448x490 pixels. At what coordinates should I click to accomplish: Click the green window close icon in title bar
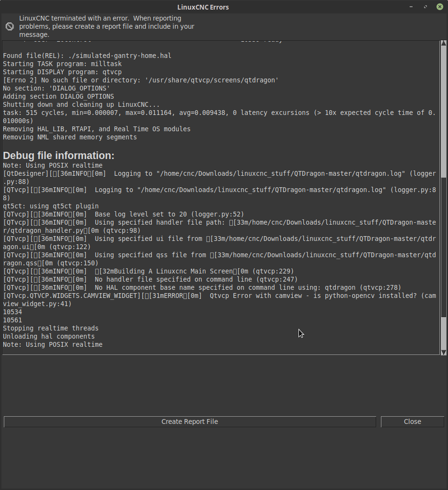(x=439, y=7)
